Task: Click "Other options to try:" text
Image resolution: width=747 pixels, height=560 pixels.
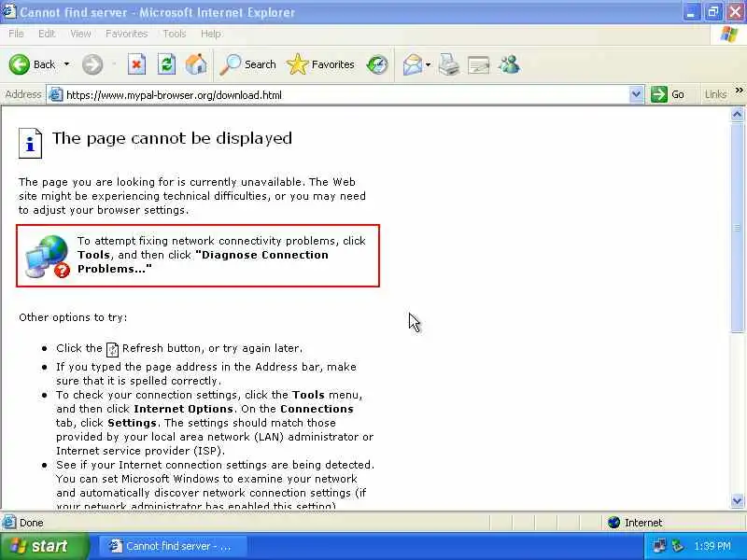Action: [73, 317]
